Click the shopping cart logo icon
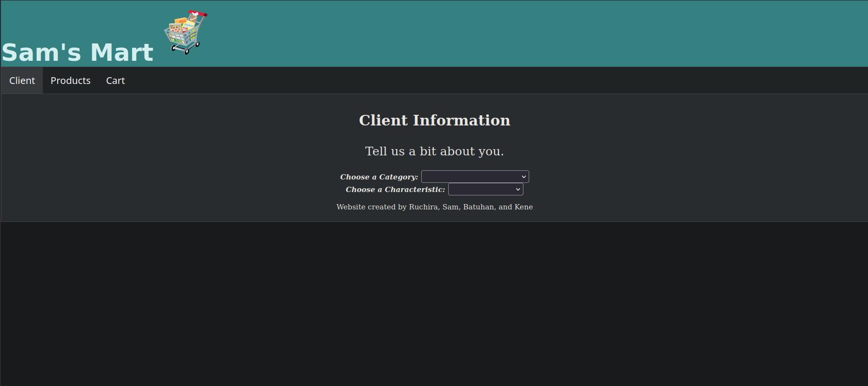Image resolution: width=868 pixels, height=386 pixels. (x=186, y=32)
